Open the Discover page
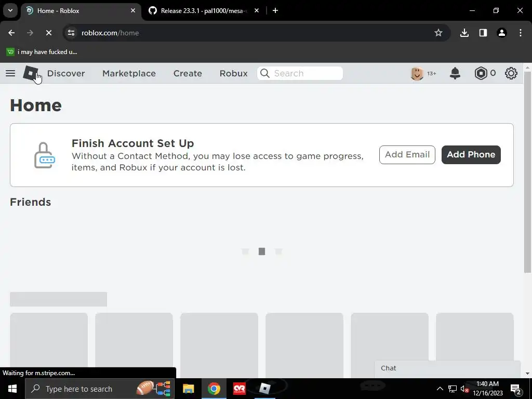 click(x=66, y=73)
